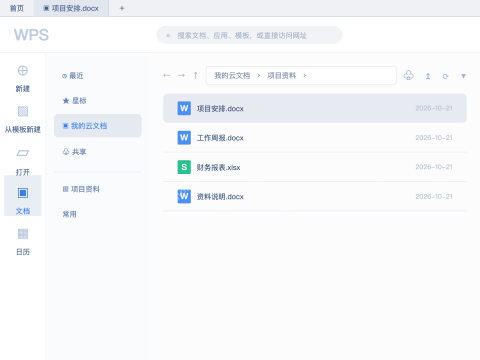Click the 打开 folder icon
The image size is (480, 360).
coord(23,153)
